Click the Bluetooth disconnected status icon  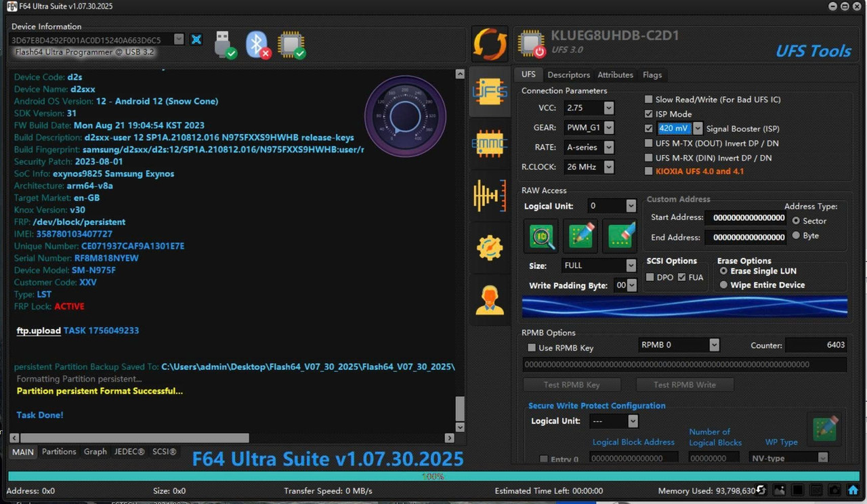[x=257, y=45]
